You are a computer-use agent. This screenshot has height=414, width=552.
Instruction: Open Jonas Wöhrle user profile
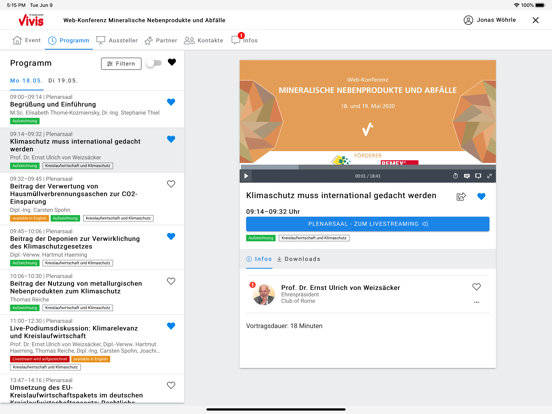point(489,20)
